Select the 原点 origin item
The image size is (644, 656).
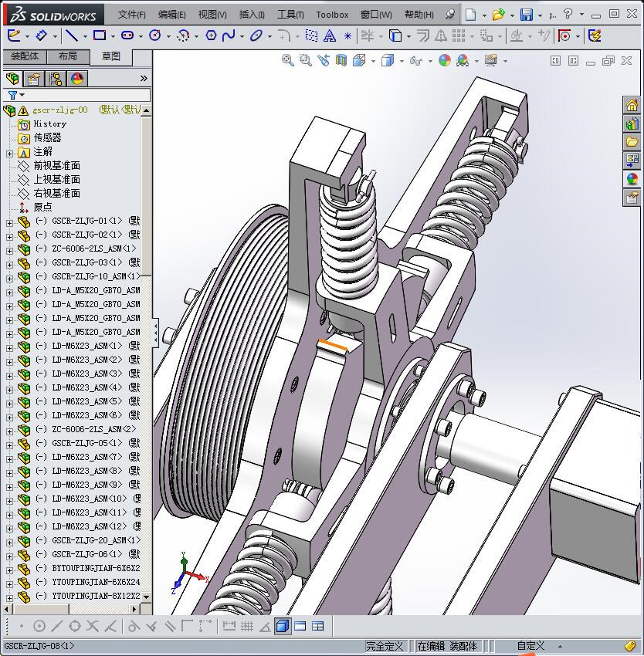tap(42, 207)
